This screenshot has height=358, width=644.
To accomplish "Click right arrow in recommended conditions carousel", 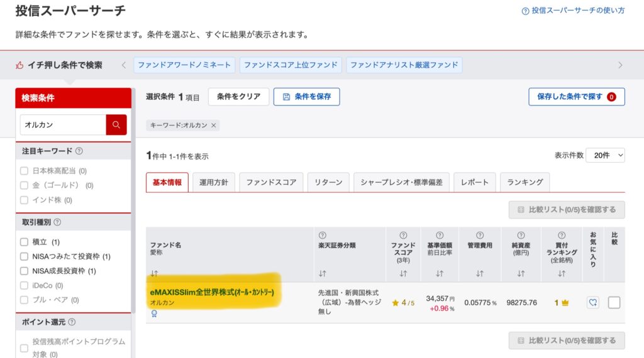I will [x=620, y=65].
